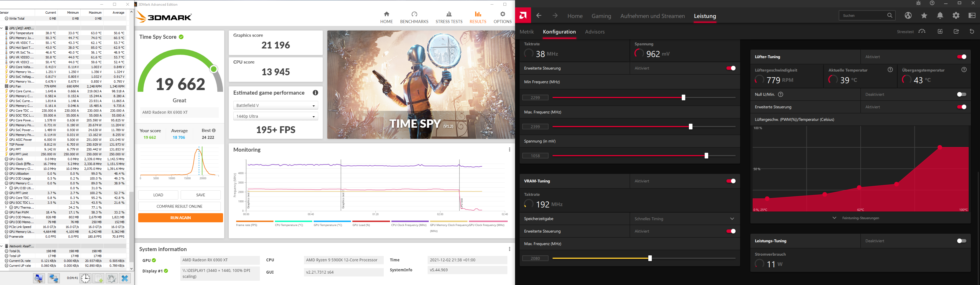
Task: Collapse the GPU [#0]: AMD sensor group
Action: (2, 28)
